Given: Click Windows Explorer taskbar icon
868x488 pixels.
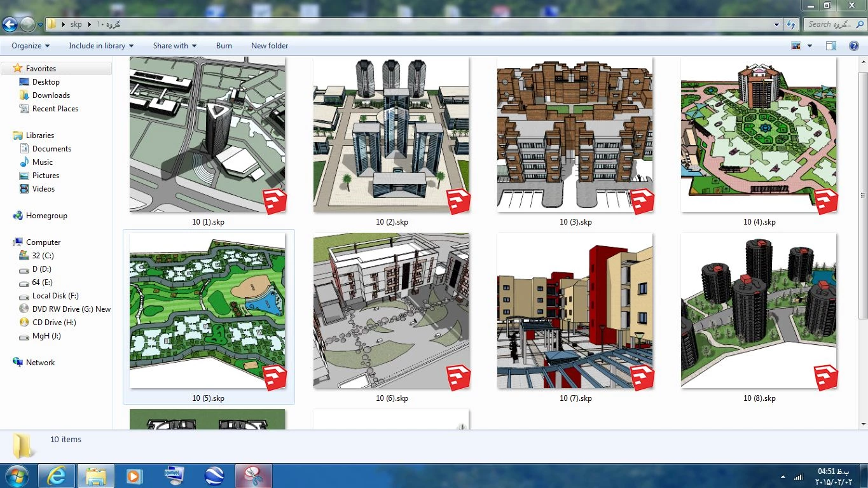Looking at the screenshot, I should pos(96,476).
